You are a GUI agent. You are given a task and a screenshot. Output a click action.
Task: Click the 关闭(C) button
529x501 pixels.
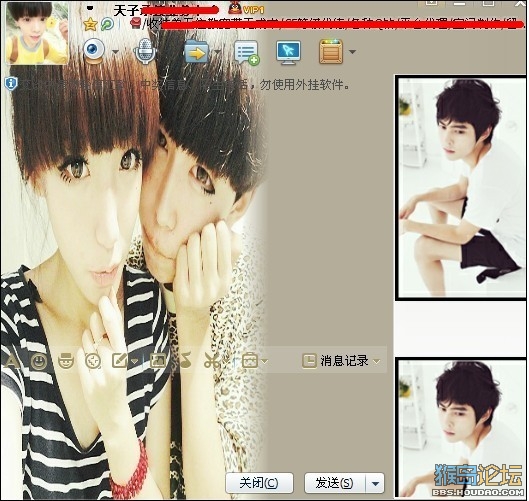tap(259, 483)
